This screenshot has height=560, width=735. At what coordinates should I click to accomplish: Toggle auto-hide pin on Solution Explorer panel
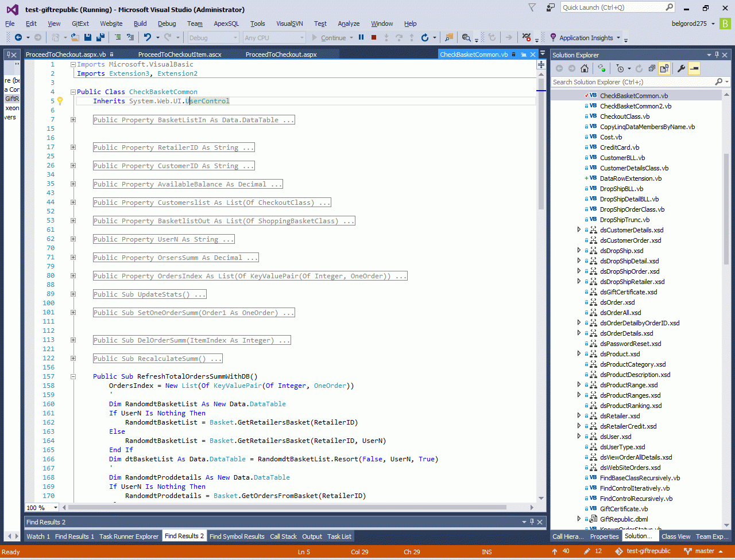[717, 55]
